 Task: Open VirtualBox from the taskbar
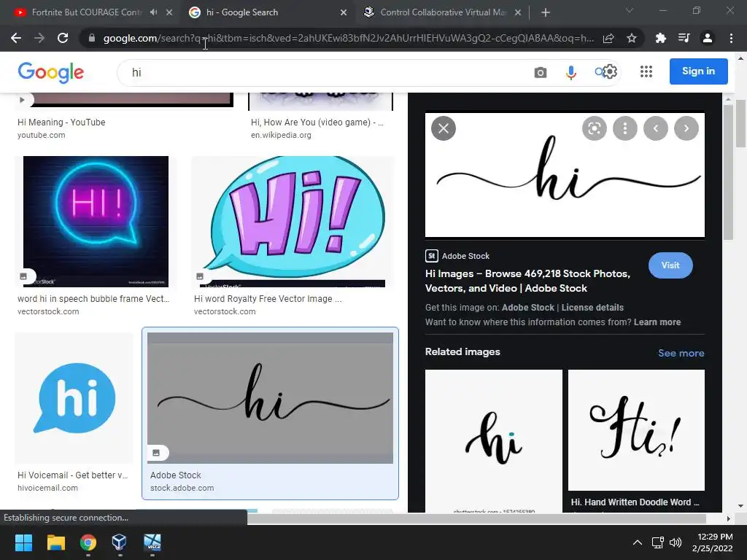click(120, 542)
